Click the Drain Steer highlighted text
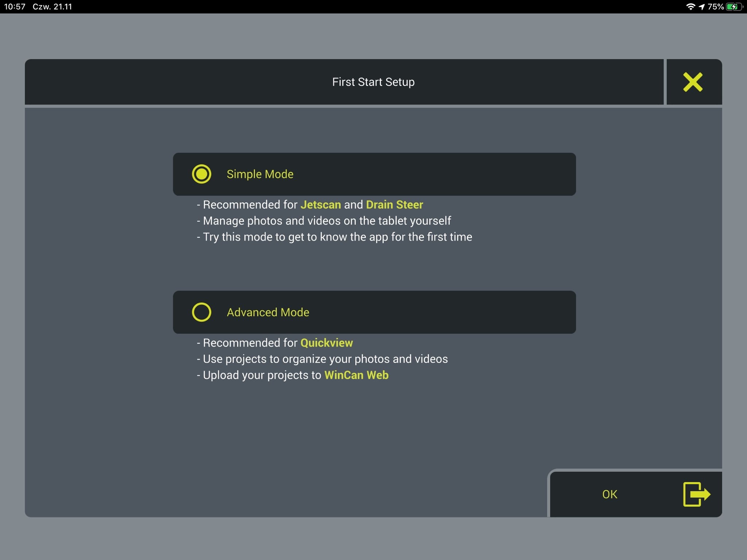The height and width of the screenshot is (560, 747). 394,205
